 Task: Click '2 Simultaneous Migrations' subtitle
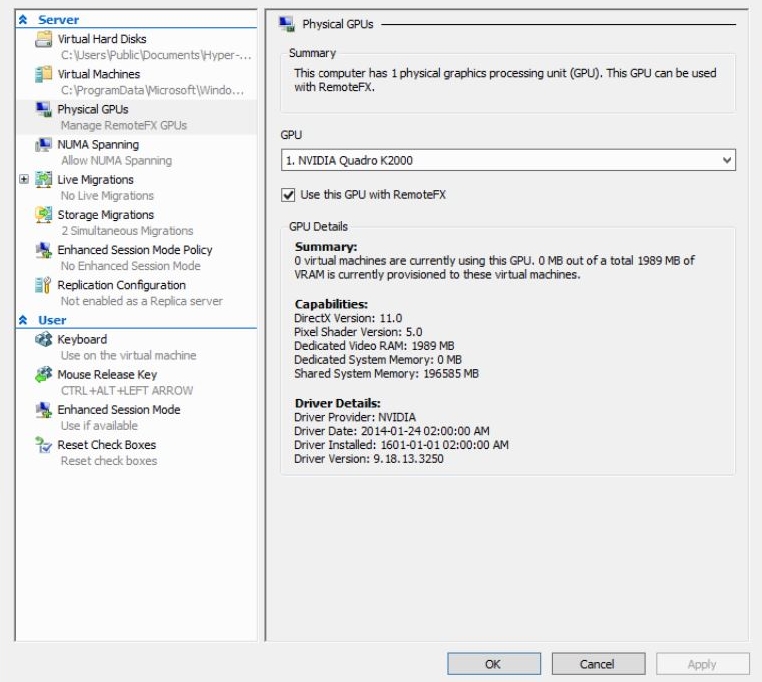click(127, 230)
